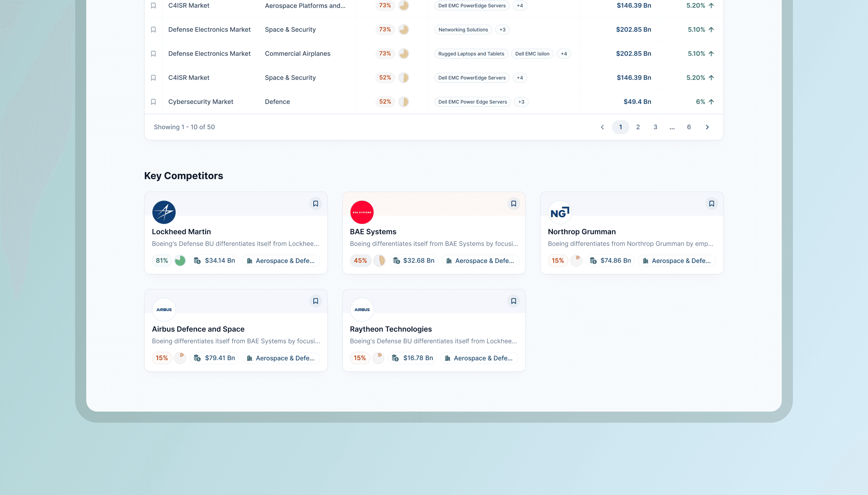The width and height of the screenshot is (868, 495).
Task: Bookmark the Airbus Defence and Space card
Action: point(315,301)
